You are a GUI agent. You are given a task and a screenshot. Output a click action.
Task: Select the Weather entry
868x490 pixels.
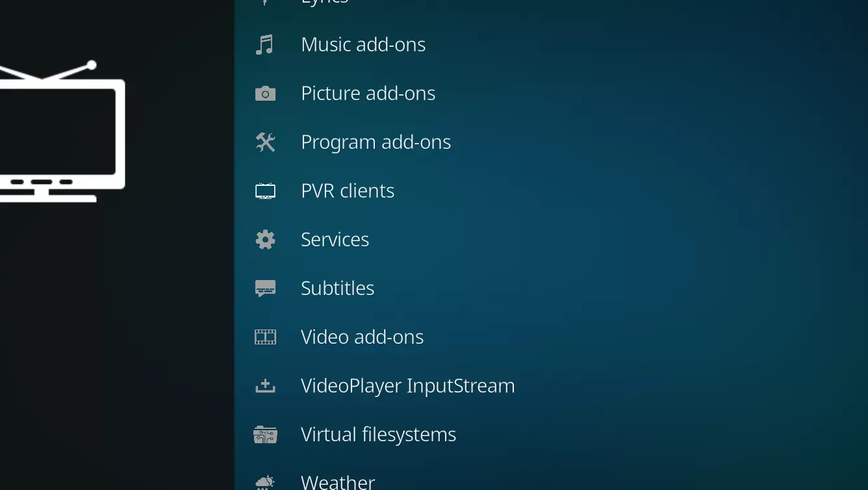pyautogui.click(x=337, y=481)
